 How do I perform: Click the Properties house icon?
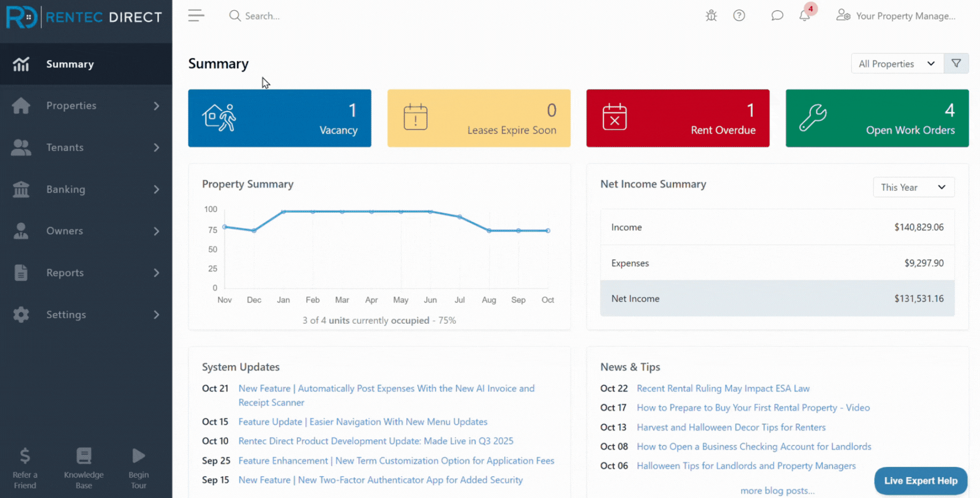coord(21,106)
